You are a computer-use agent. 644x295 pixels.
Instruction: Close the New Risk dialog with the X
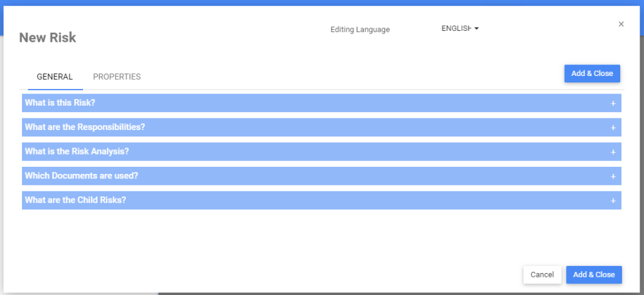coord(621,24)
